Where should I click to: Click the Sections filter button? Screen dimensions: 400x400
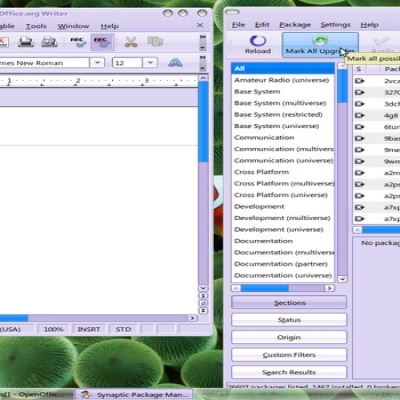click(289, 303)
